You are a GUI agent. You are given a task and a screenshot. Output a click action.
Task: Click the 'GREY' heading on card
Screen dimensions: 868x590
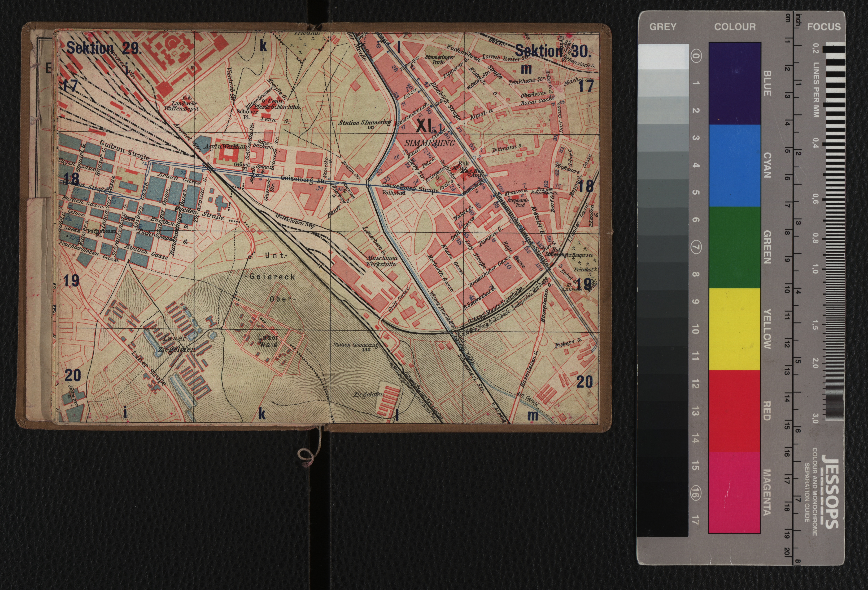(x=663, y=27)
